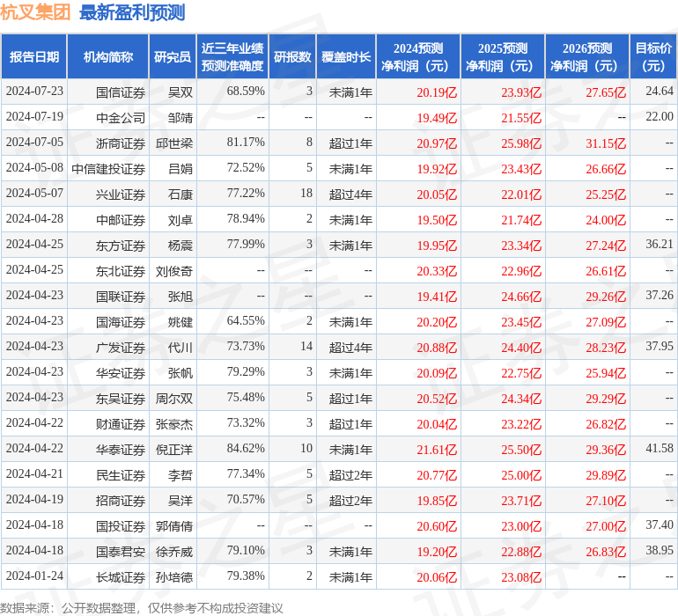Click analyst name 吴双
678x616 pixels.
(181, 92)
